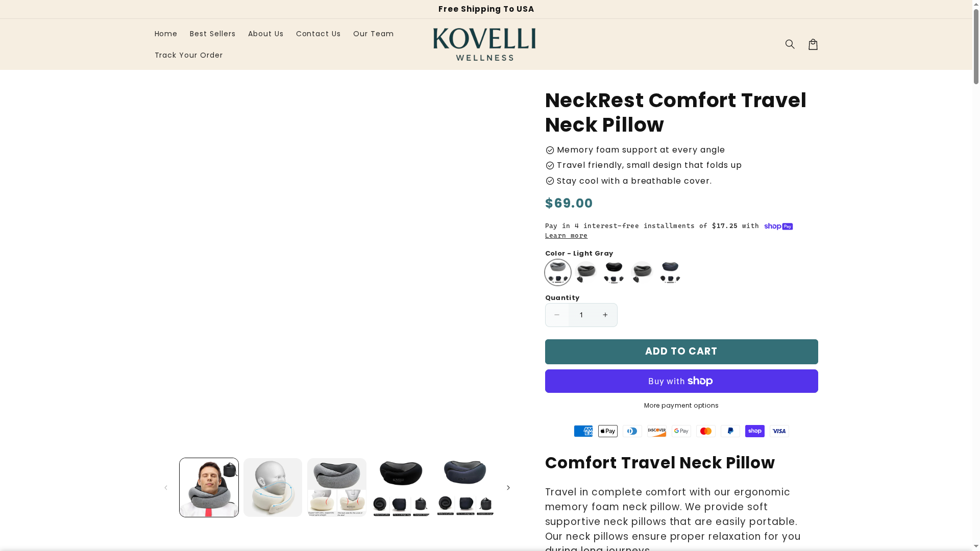Select the black pillow color variant
The height and width of the screenshot is (551, 980).
point(613,272)
